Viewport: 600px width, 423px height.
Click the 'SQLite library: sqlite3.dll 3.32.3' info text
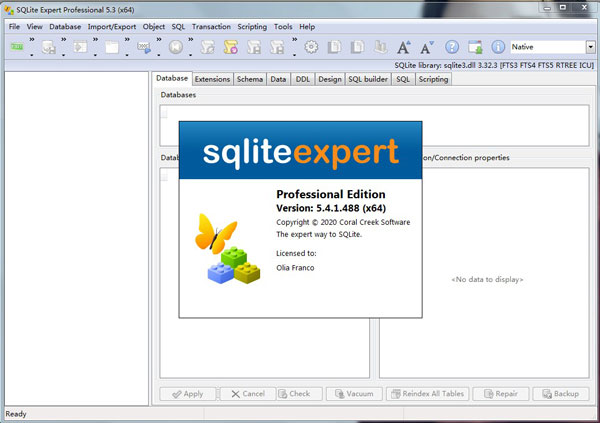(446, 65)
